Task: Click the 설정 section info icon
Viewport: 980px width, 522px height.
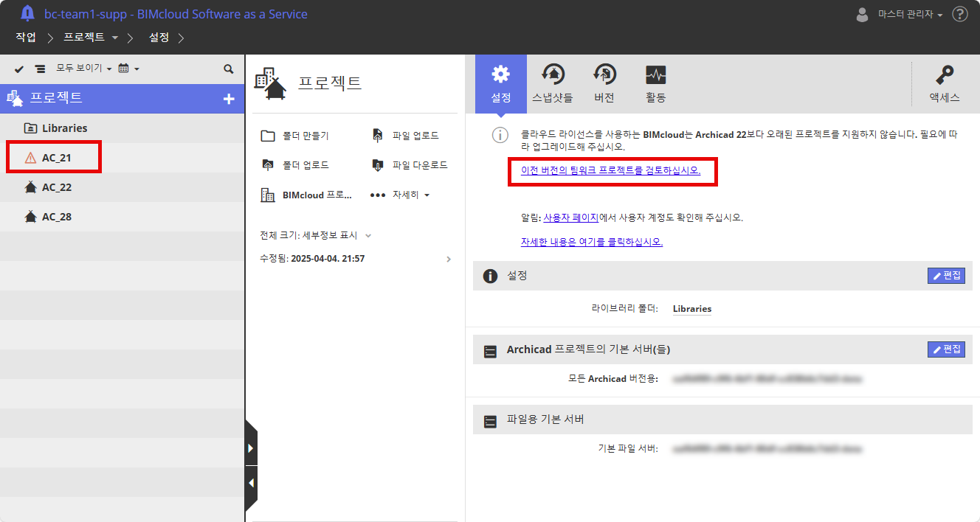Action: [x=490, y=276]
